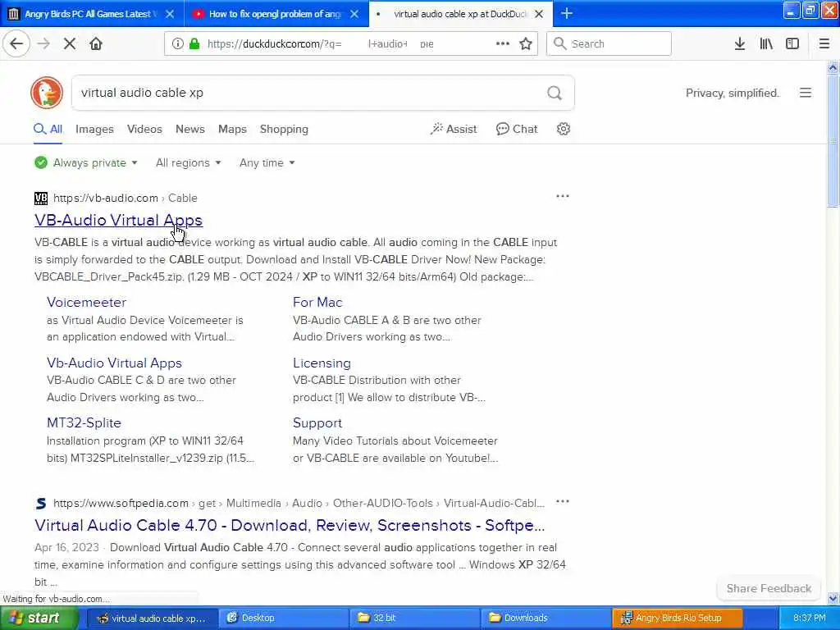Click the green padlock security icon
This screenshot has height=630, width=840.
194,44
